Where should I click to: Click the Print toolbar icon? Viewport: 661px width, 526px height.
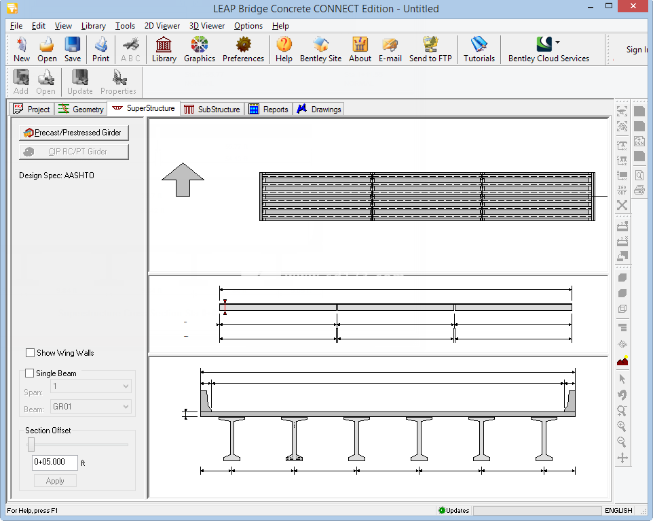tap(101, 49)
